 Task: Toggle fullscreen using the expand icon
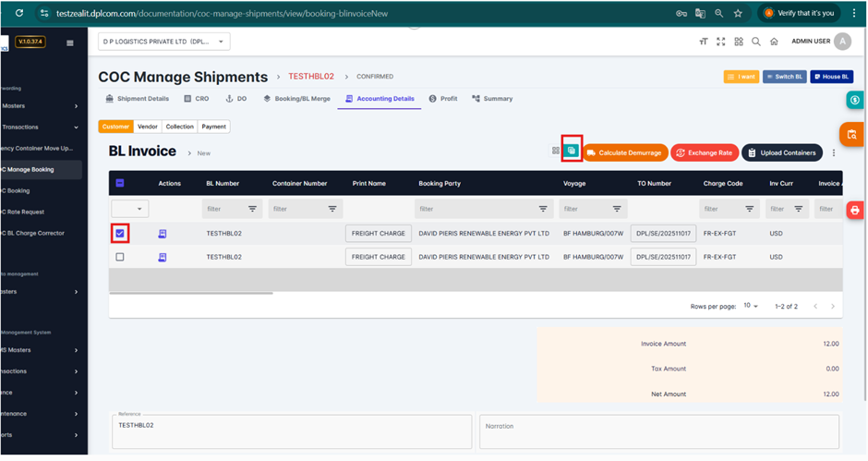(721, 42)
